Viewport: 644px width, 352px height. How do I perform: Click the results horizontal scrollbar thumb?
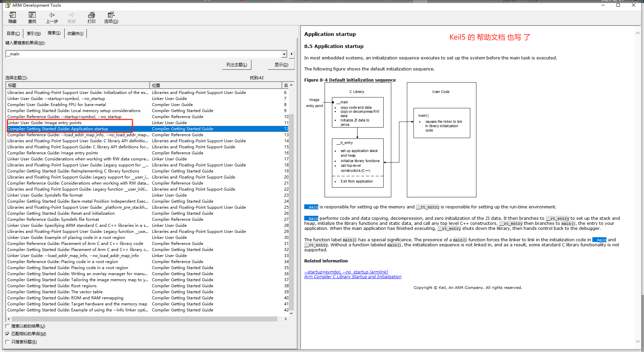point(145,319)
